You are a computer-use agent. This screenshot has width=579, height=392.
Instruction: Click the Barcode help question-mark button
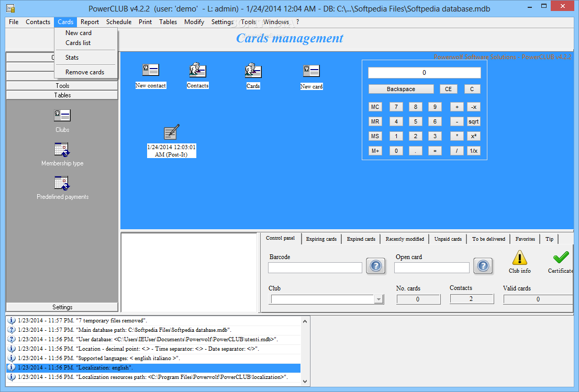coord(376,266)
